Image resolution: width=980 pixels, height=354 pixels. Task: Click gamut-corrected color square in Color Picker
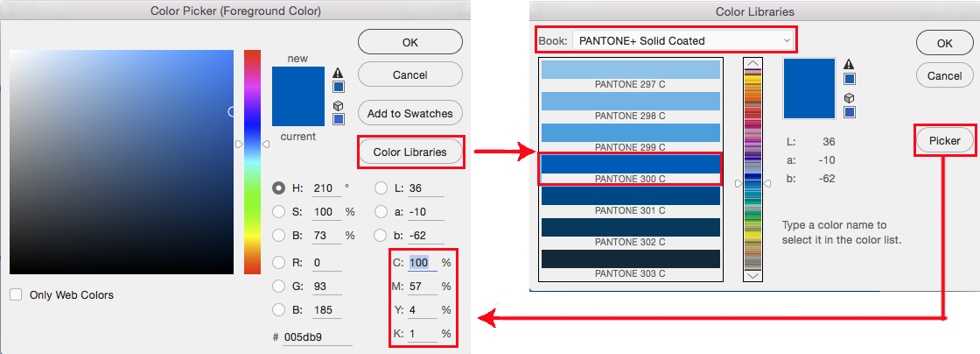coord(338,87)
